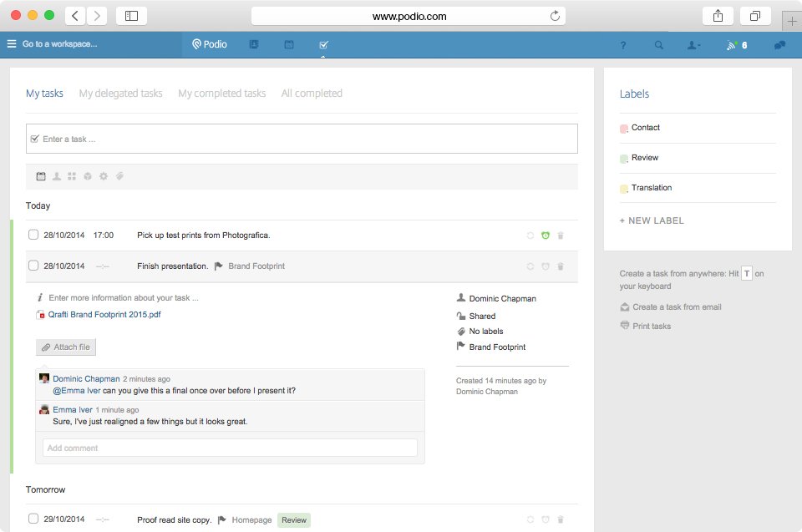Screen dimensions: 802x532
Task: Switch to My delegated tasks tab
Action: click(120, 93)
